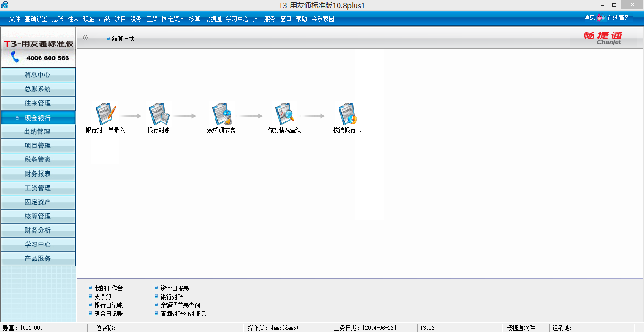Select 现金银行 in the sidebar
This screenshot has height=332, width=644.
click(x=38, y=118)
